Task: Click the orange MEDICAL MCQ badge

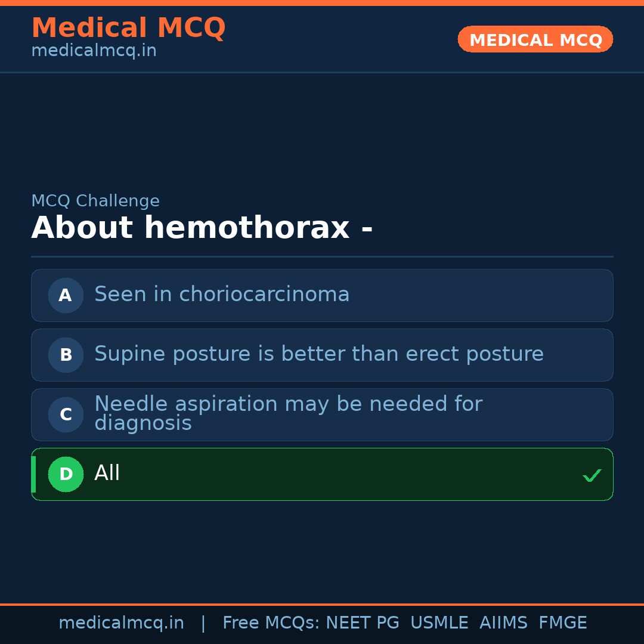Action: [x=535, y=39]
